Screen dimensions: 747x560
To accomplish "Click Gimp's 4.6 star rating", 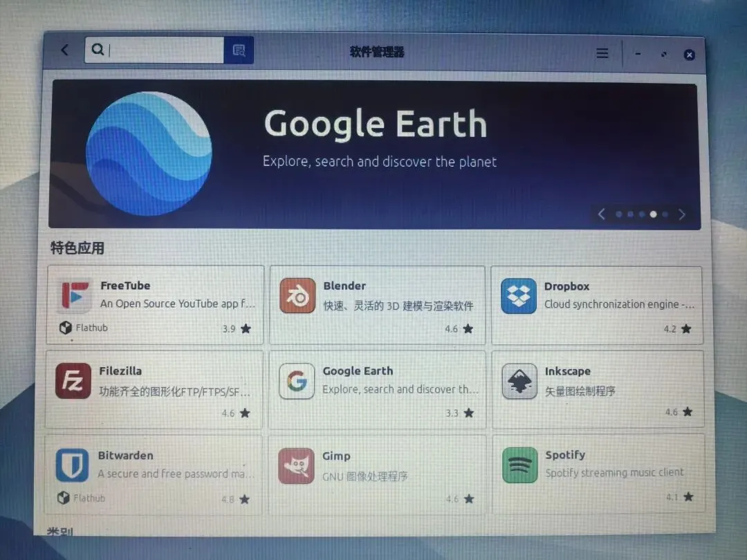I will click(x=460, y=498).
